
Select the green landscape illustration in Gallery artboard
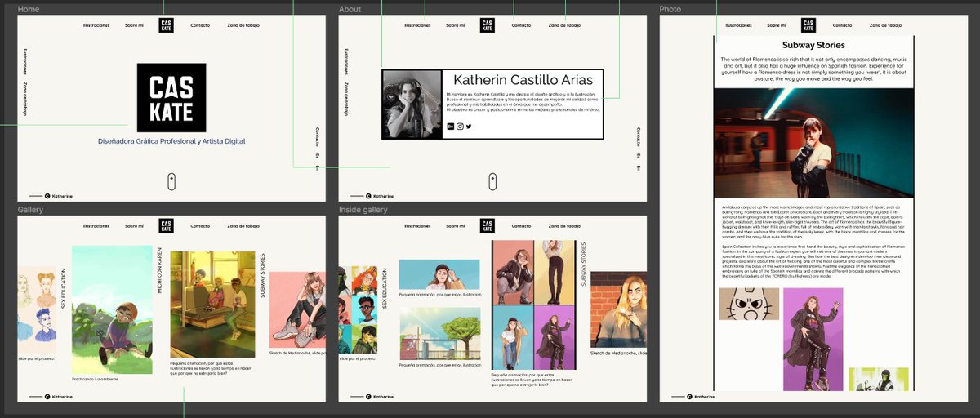112,310
